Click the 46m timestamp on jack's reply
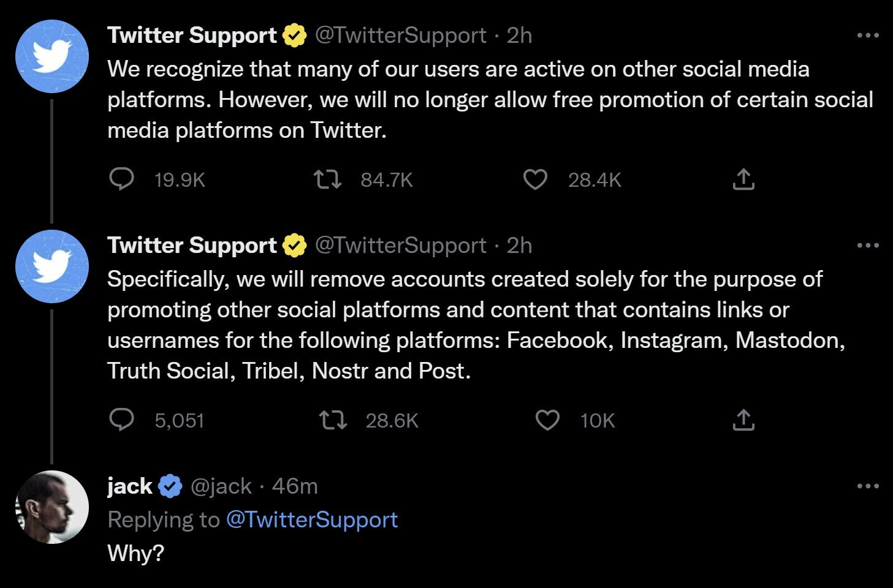893x588 pixels. tap(295, 486)
